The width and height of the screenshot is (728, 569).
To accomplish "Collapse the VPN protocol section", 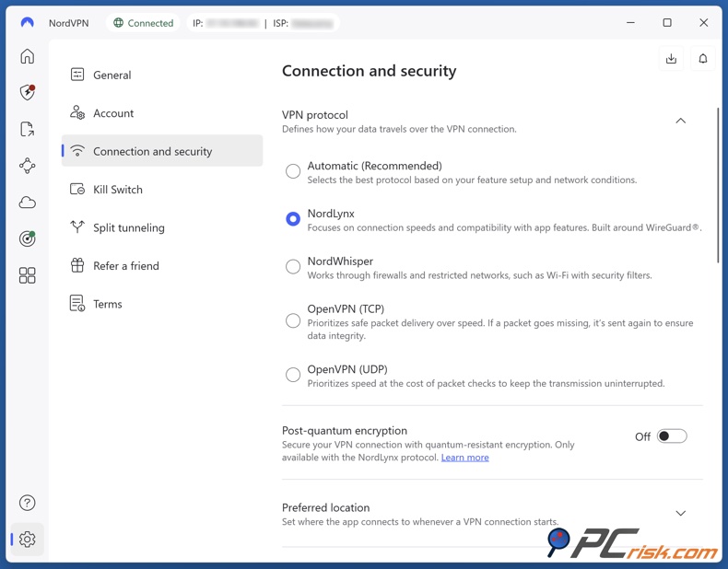I will pos(681,121).
